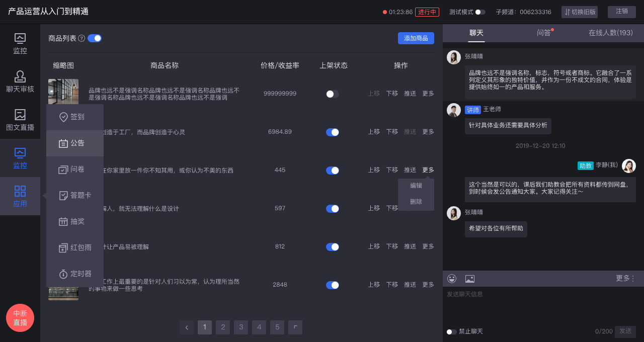644x342 pixels.
Task: Click 李静(我) avatar in chat
Action: point(629,166)
